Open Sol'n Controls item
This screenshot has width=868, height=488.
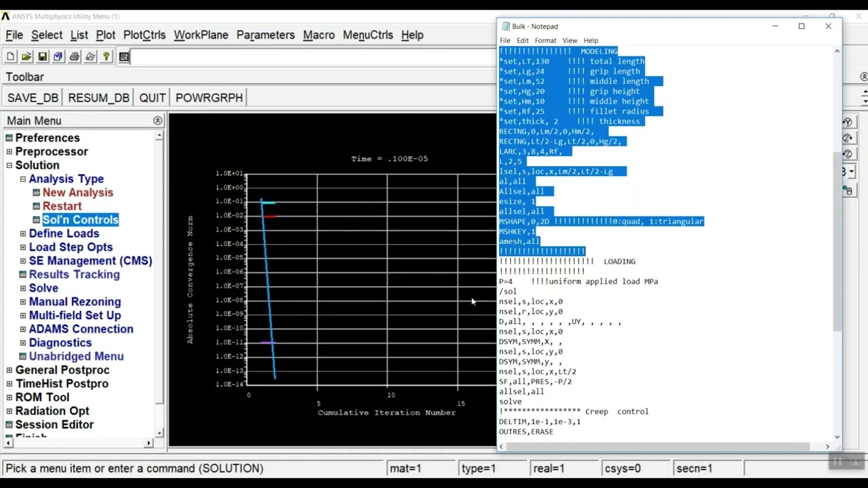[x=80, y=220]
